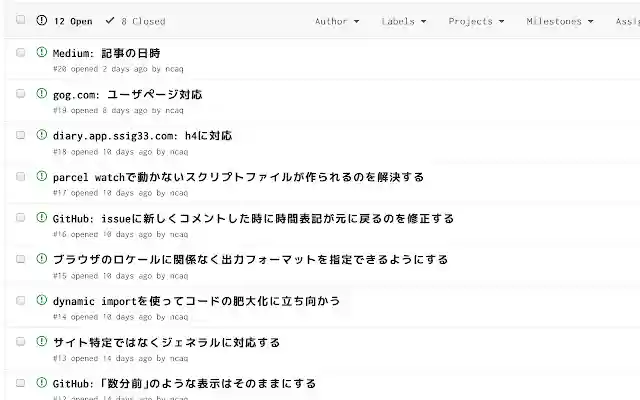Select the checkbox for 'gog.com: ユーザページ対応'
Image resolution: width=640 pixels, height=400 pixels.
click(x=20, y=94)
